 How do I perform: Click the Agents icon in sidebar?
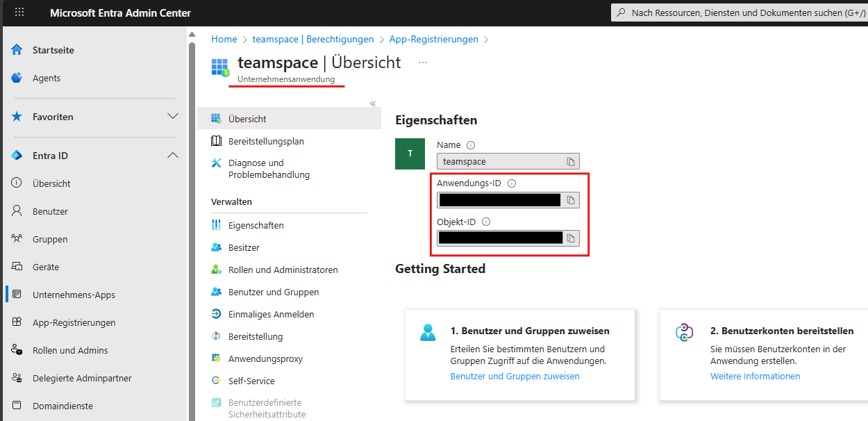[17, 78]
